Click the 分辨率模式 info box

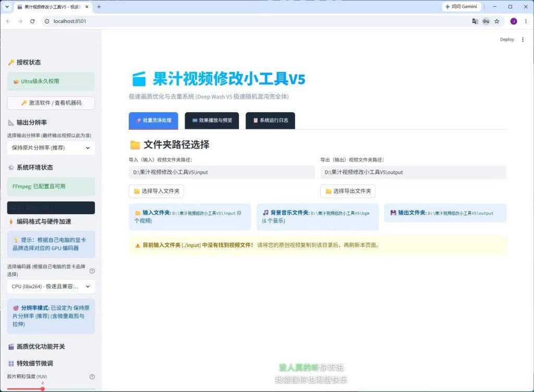(51, 316)
